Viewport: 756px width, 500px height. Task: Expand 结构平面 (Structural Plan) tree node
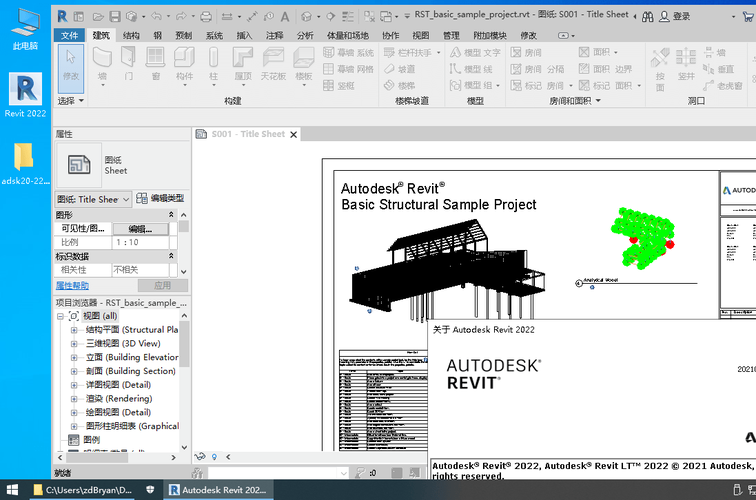tap(74, 330)
